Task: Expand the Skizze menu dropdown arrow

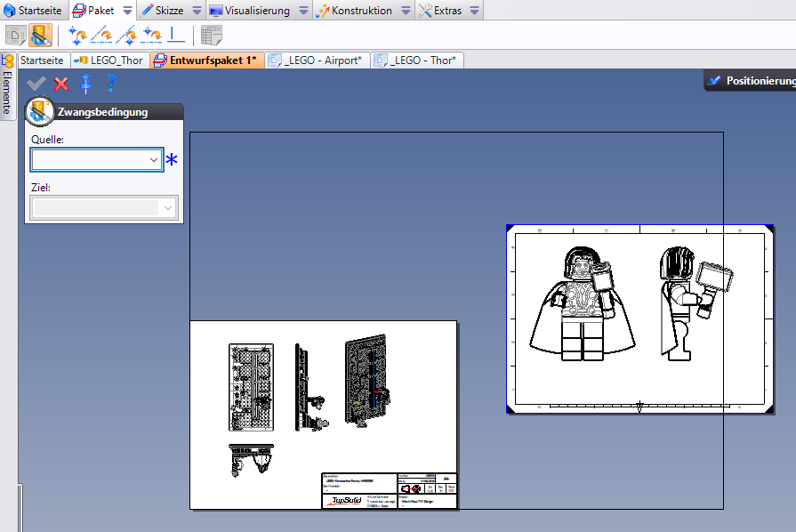Action: click(x=197, y=11)
